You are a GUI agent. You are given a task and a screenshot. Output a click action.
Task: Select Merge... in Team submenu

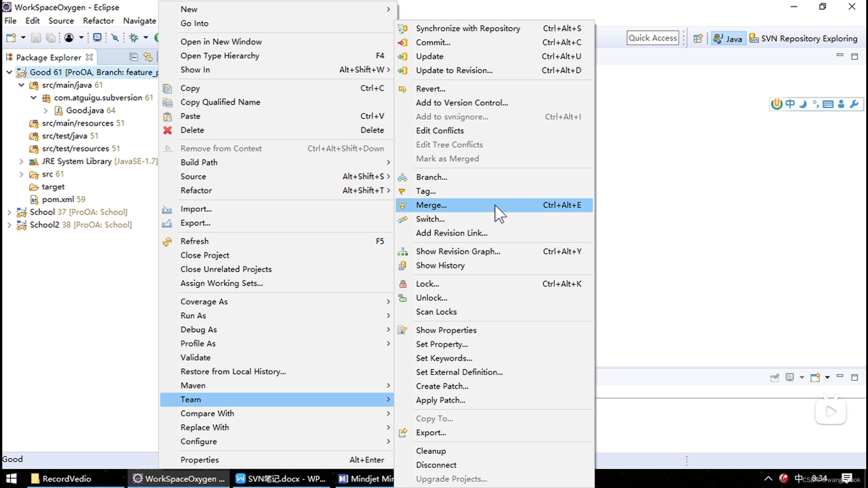[494, 205]
